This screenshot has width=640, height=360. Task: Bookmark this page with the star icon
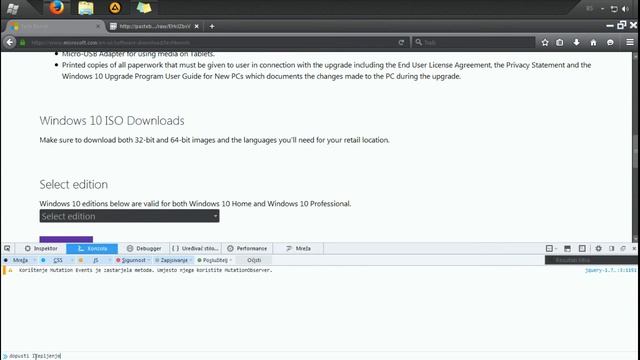[545, 42]
